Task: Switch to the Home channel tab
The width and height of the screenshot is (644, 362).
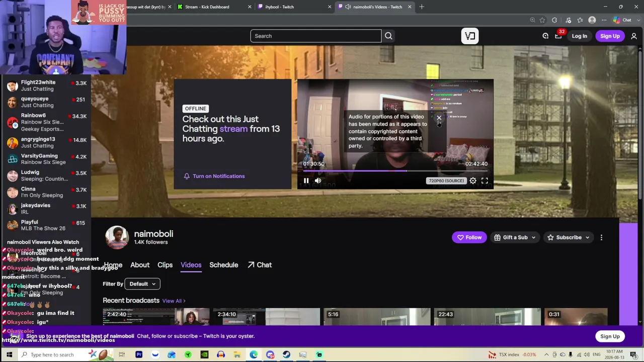Action: click(x=113, y=265)
